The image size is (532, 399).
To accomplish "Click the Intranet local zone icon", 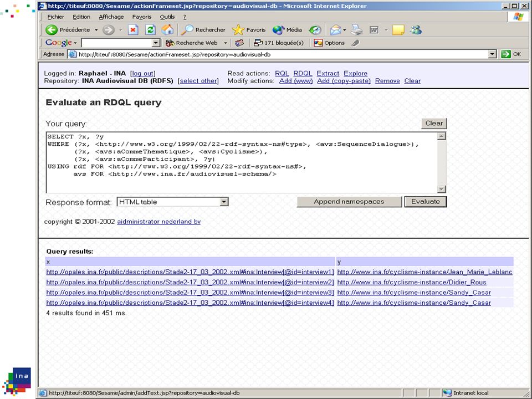I will (447, 393).
